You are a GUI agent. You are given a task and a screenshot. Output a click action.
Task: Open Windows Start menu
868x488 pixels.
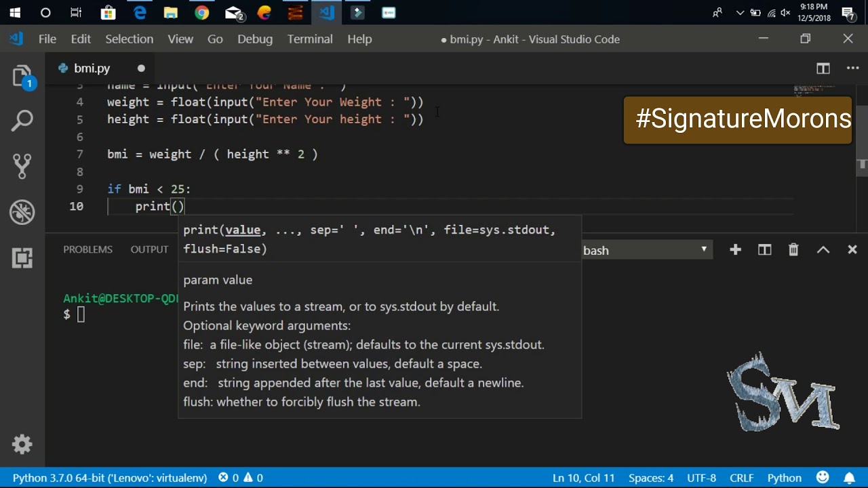click(x=15, y=13)
